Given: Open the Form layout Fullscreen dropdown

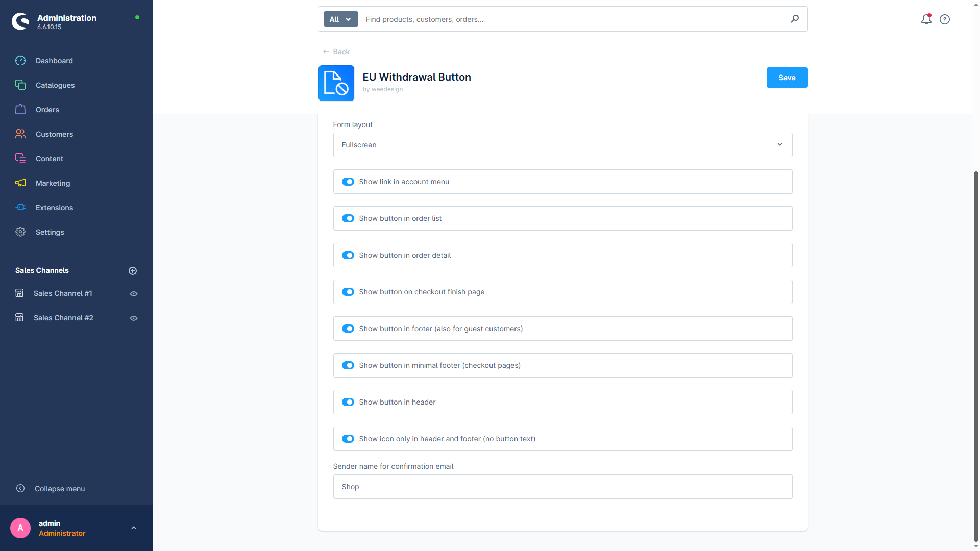Looking at the screenshot, I should [562, 145].
